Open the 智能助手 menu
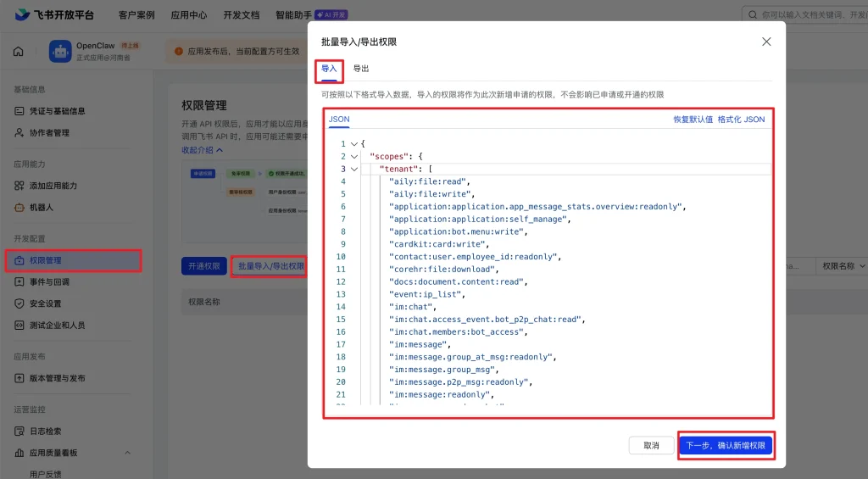Image resolution: width=868 pixels, height=479 pixels. [294, 15]
